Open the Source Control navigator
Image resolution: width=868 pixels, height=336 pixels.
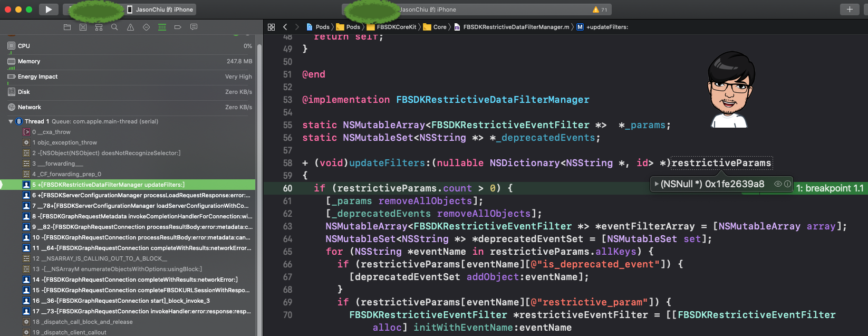click(83, 27)
